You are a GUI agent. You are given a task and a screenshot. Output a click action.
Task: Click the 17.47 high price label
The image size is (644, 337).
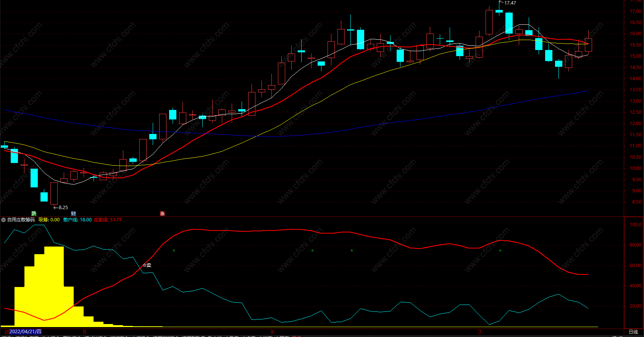pos(510,3)
